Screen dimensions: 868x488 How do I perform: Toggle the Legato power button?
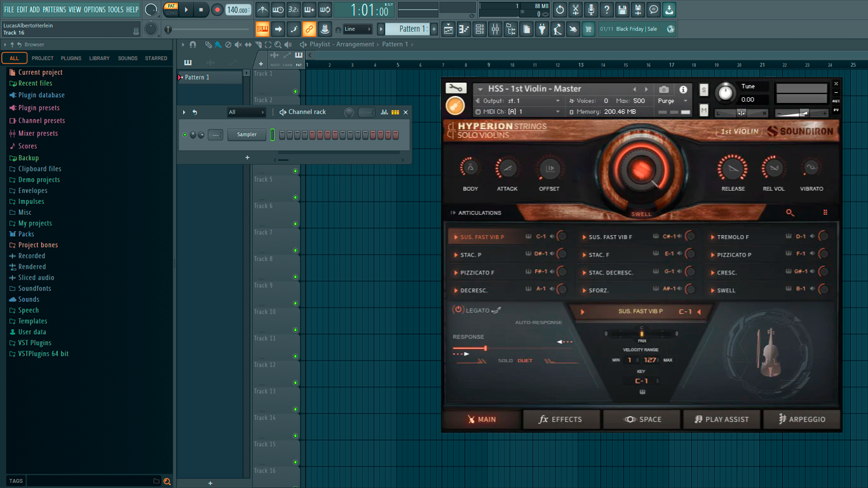(x=458, y=309)
